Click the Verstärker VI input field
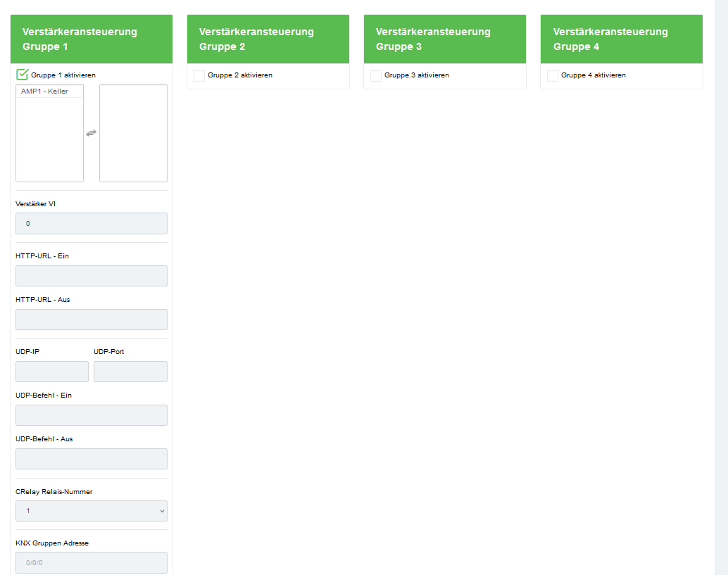The image size is (728, 575). 92,224
